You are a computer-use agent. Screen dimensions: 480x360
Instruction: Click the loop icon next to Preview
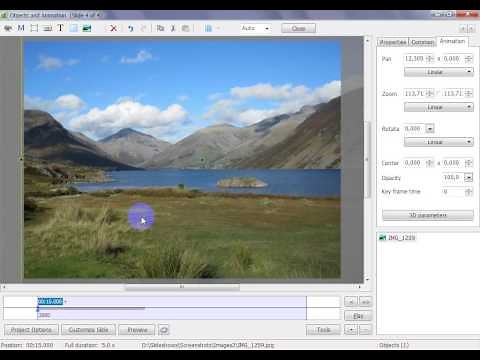coord(164,330)
